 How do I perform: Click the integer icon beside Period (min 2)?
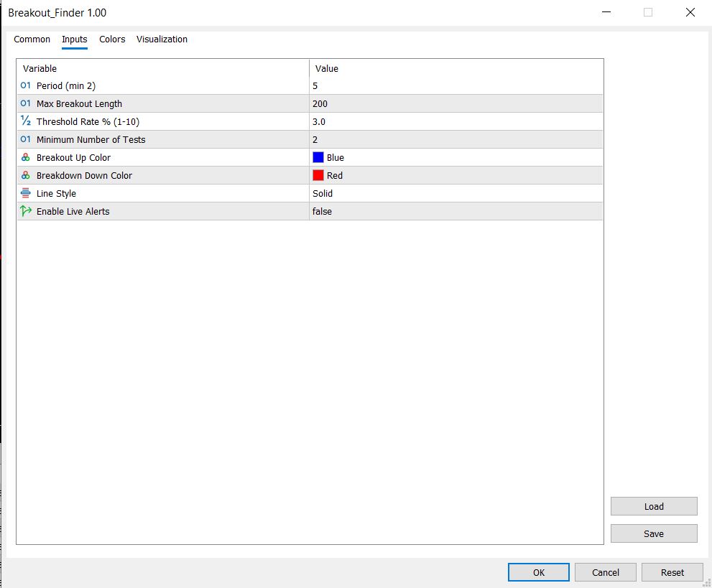click(x=24, y=85)
